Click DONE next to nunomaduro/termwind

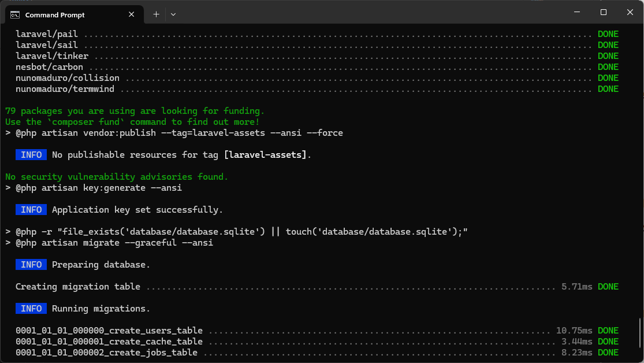[608, 89]
